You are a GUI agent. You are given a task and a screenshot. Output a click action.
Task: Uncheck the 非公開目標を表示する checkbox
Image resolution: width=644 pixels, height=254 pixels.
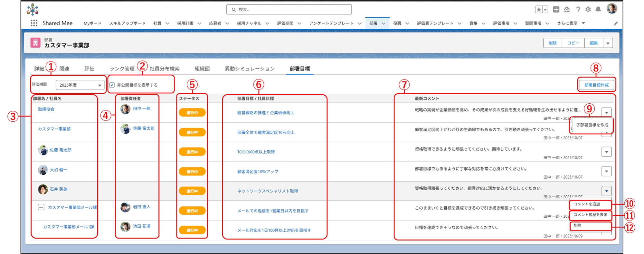tap(112, 85)
